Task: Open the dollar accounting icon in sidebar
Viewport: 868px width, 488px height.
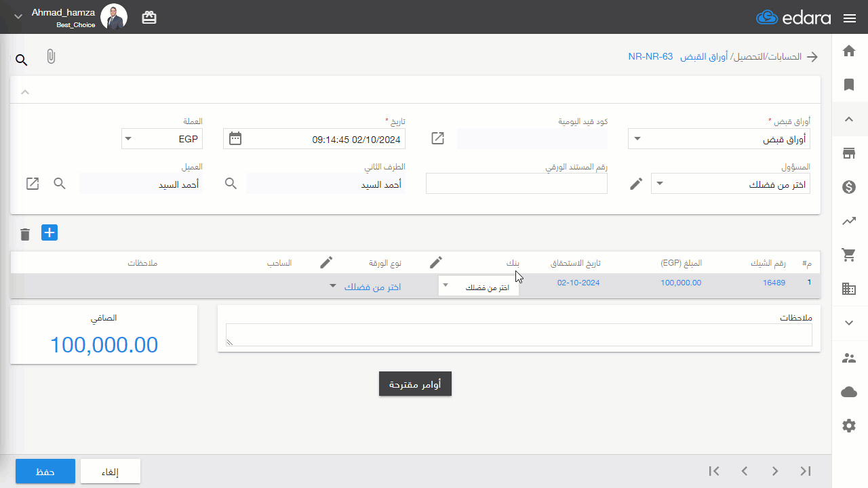Action: pyautogui.click(x=849, y=187)
